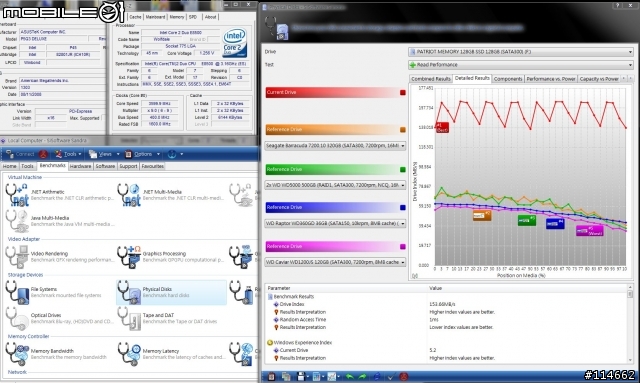Select the Physical Disks benchmark icon

(x=129, y=292)
